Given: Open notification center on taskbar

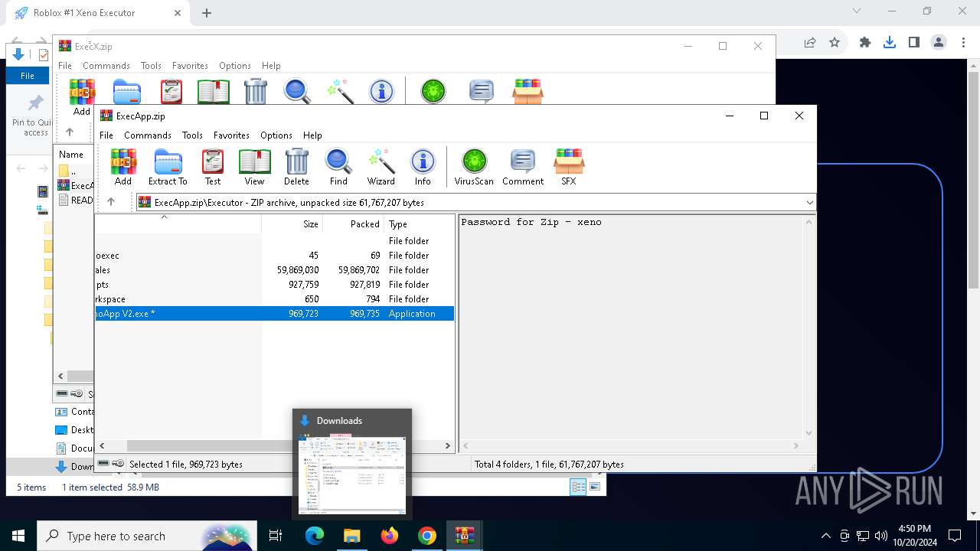Looking at the screenshot, I should (955, 536).
